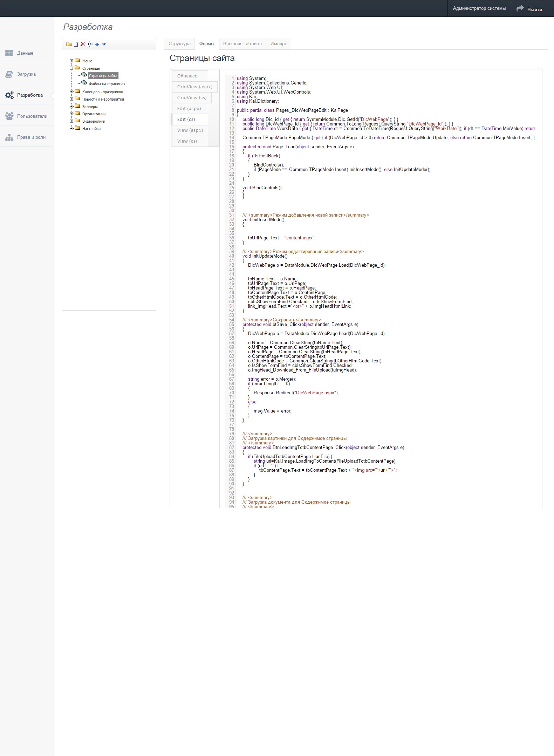554x756 pixels.
Task: Click the blue move down arrow
Action: (104, 44)
